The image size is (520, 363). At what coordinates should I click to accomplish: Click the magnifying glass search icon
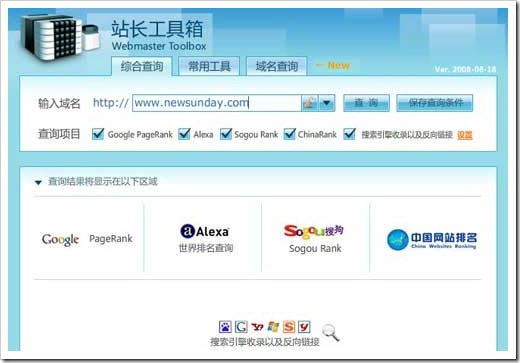coord(331,332)
